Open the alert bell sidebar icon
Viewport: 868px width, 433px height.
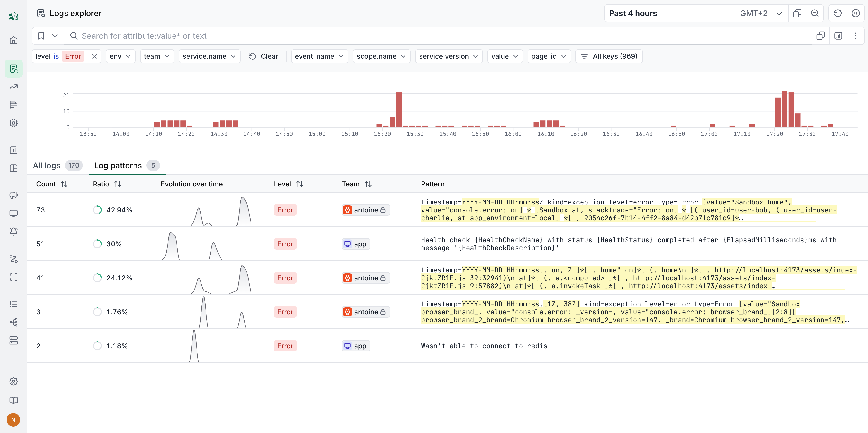pos(14,231)
